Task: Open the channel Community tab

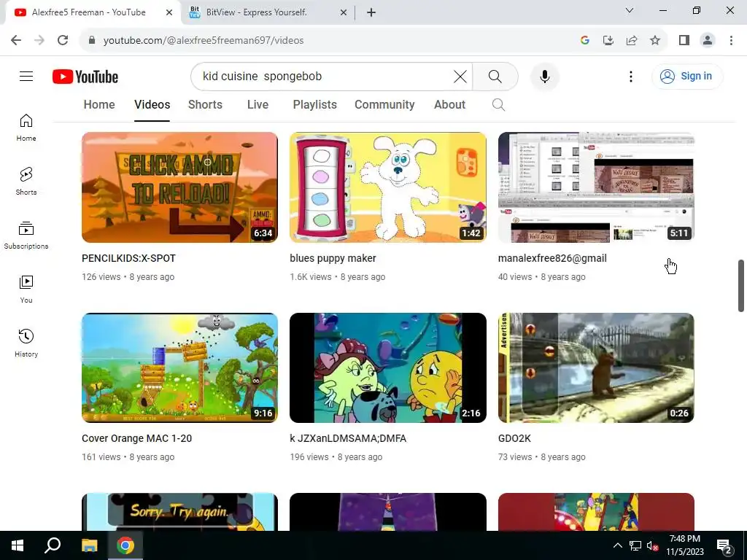Action: [384, 105]
